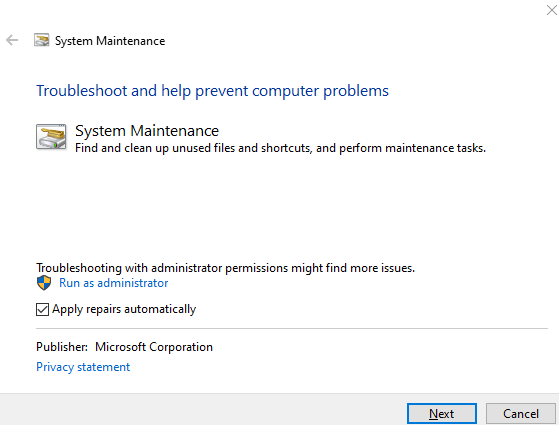This screenshot has height=425, width=559.
Task: Close the troubleshooter with the X
Action: 552,10
